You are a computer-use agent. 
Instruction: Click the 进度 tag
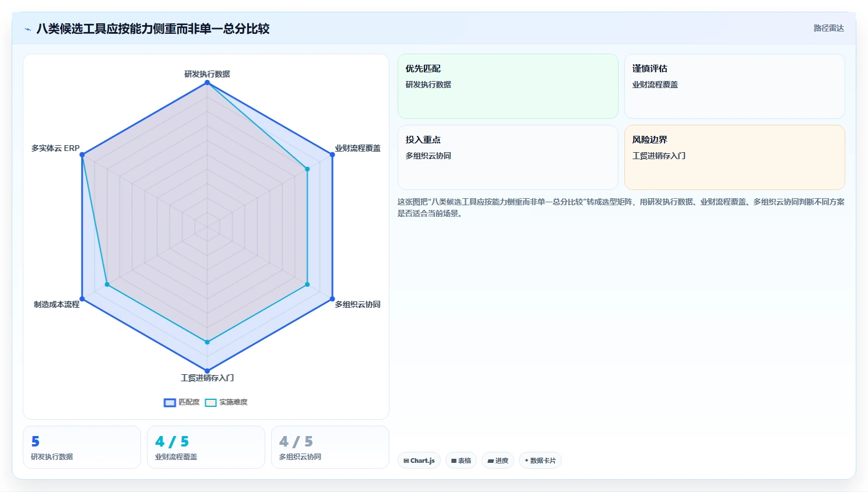[498, 461]
